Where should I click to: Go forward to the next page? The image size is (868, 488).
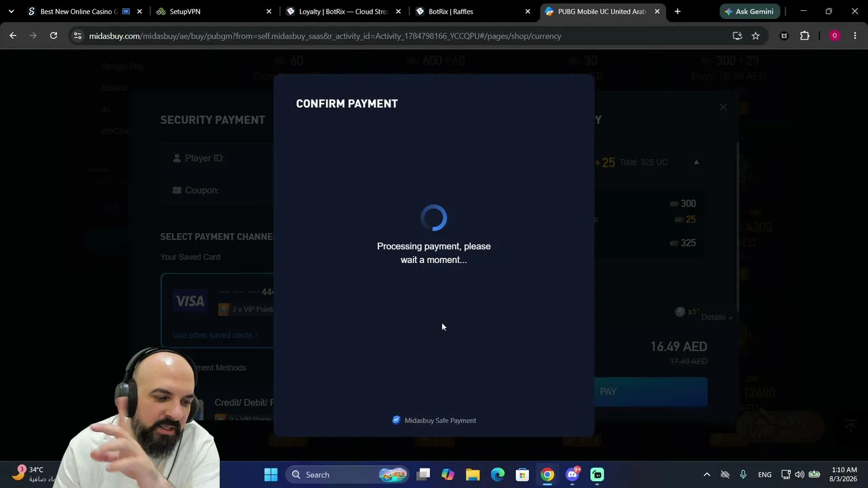(x=33, y=36)
